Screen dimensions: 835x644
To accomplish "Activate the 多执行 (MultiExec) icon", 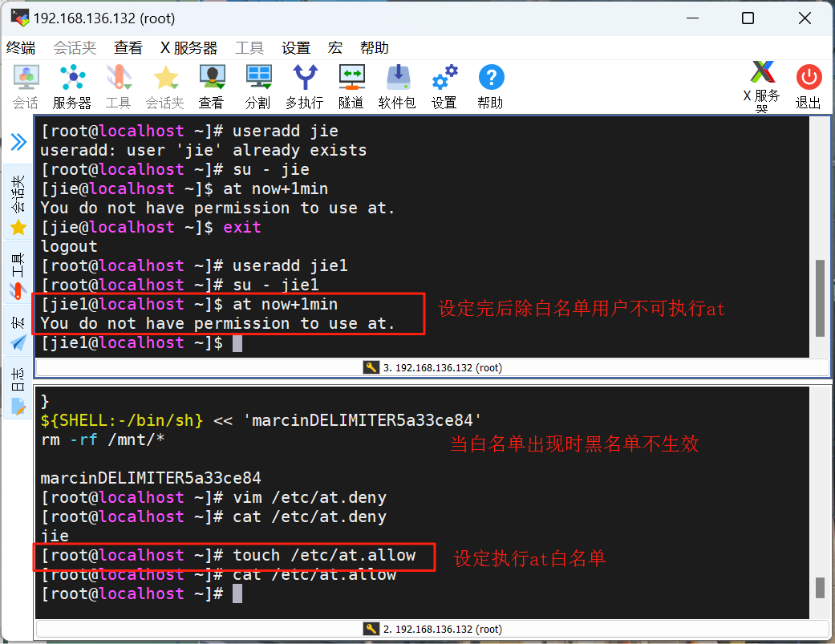I will (305, 87).
